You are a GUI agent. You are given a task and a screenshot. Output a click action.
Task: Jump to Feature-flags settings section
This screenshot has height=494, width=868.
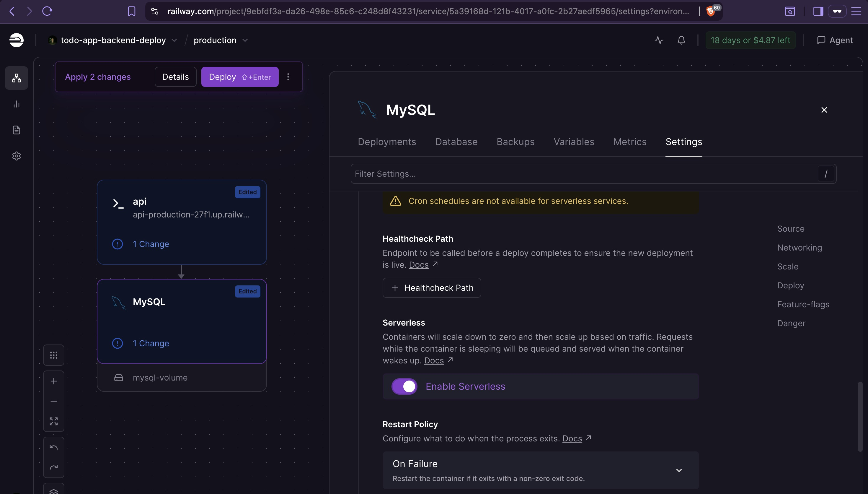pyautogui.click(x=803, y=304)
